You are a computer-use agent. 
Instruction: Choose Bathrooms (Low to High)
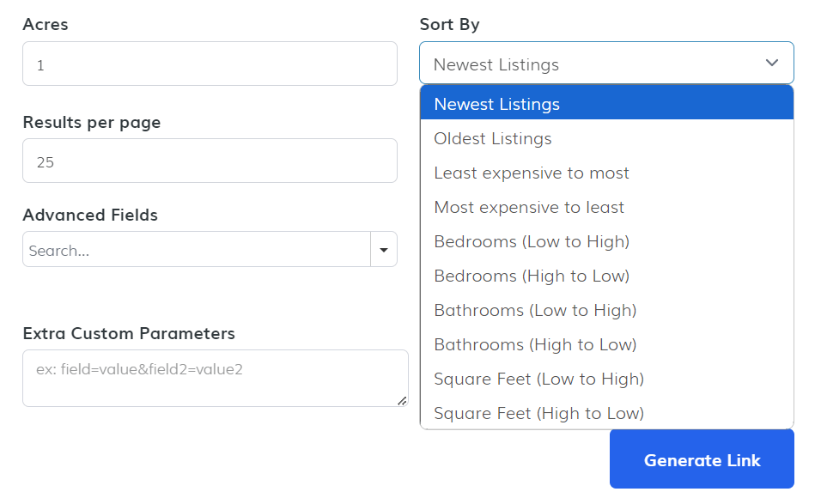(x=605, y=310)
